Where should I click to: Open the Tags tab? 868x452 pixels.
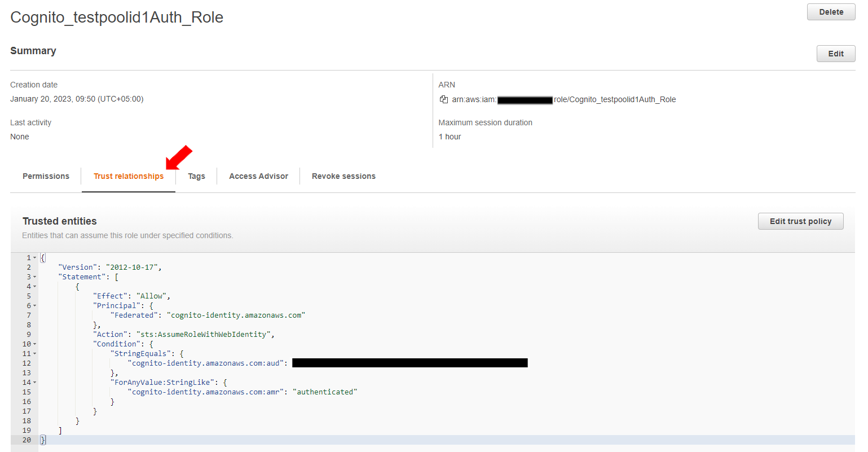tap(196, 176)
